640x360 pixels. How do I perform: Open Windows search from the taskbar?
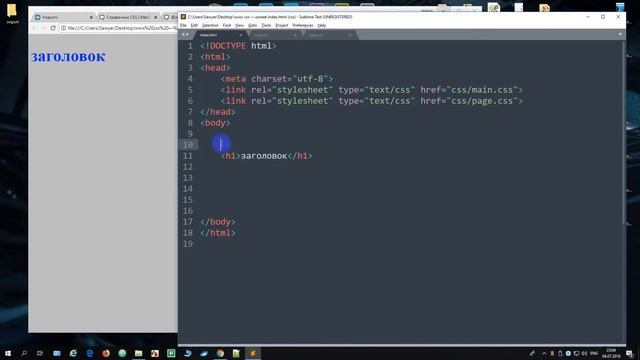click(x=24, y=353)
